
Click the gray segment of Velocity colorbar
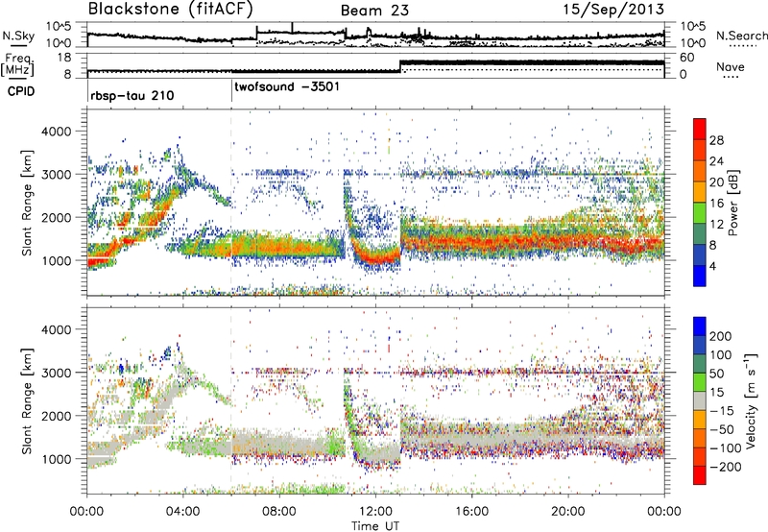pos(700,400)
